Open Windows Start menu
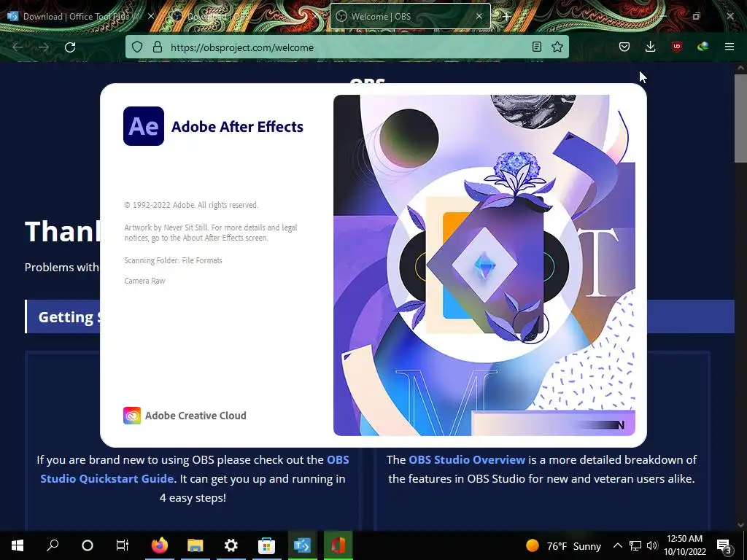Screen dimensions: 747x560 coord(18,545)
